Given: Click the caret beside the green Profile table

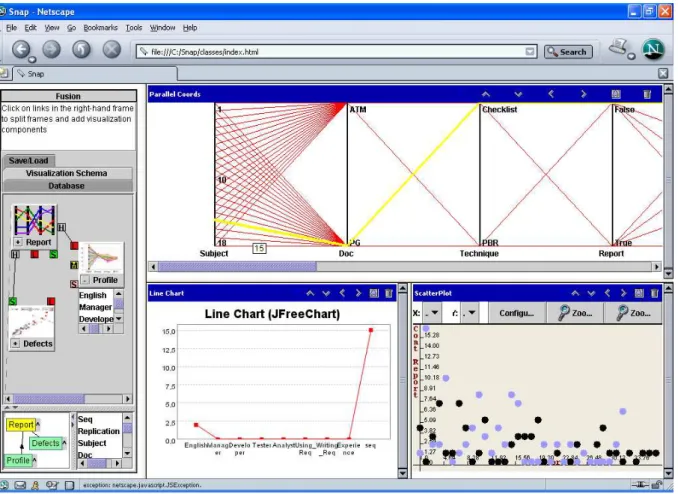Looking at the screenshot, I should pos(34,461).
